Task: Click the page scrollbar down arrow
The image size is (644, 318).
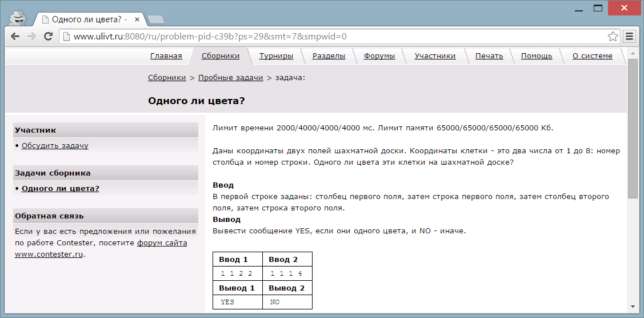Action: pos(633,306)
